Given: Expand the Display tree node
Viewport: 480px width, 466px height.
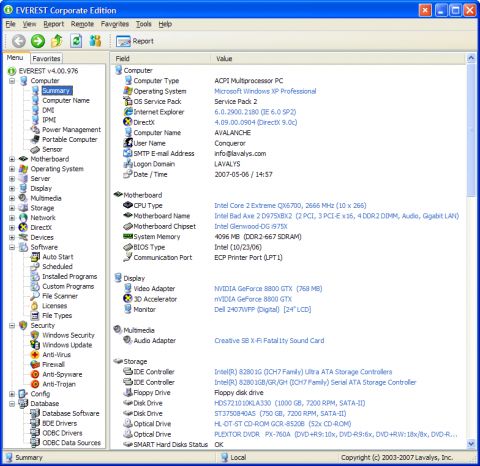Looking at the screenshot, I should point(12,188).
